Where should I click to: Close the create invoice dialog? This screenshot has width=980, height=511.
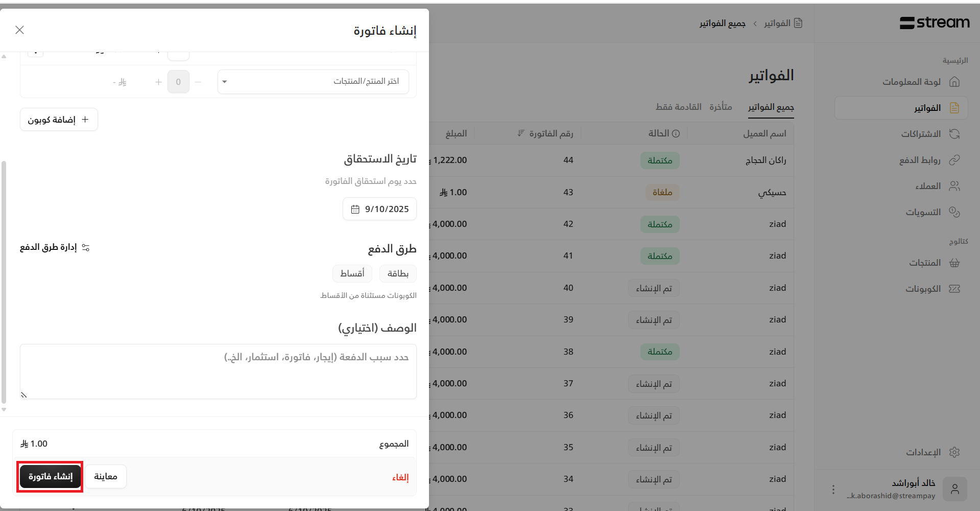20,30
